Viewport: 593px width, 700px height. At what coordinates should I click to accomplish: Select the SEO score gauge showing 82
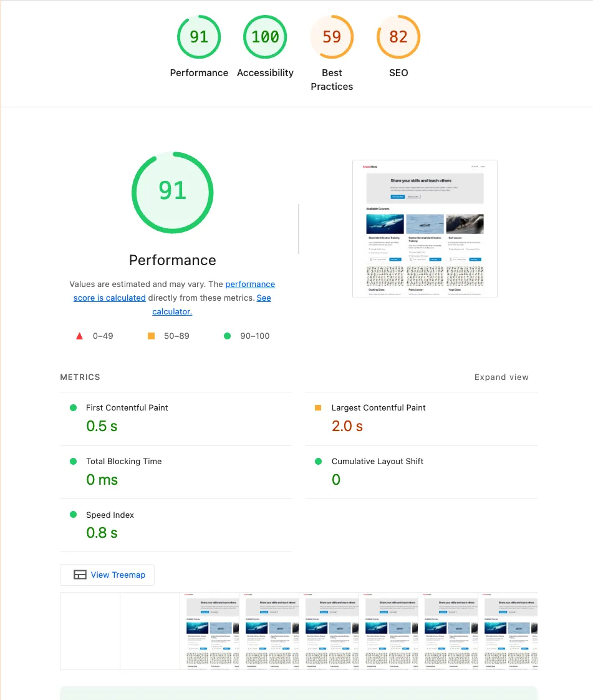coord(398,37)
